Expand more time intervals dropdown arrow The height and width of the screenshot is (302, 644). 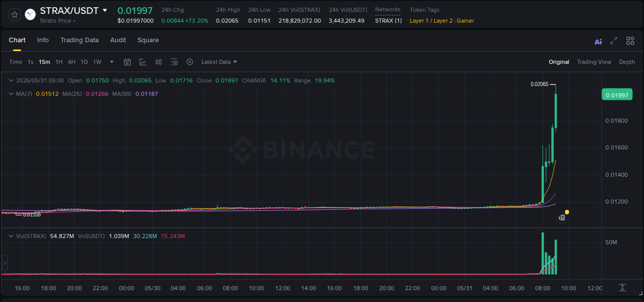point(113,62)
